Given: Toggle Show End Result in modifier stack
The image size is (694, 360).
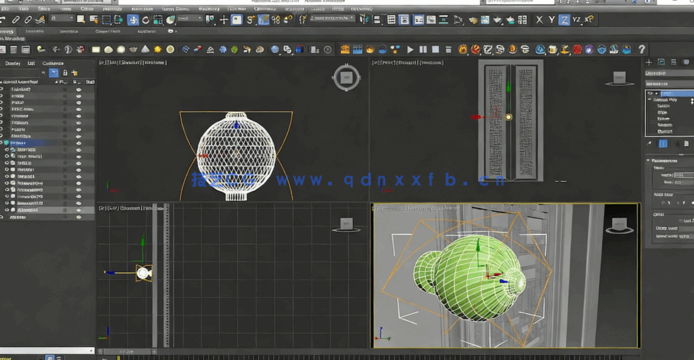Looking at the screenshot, I should [x=663, y=143].
